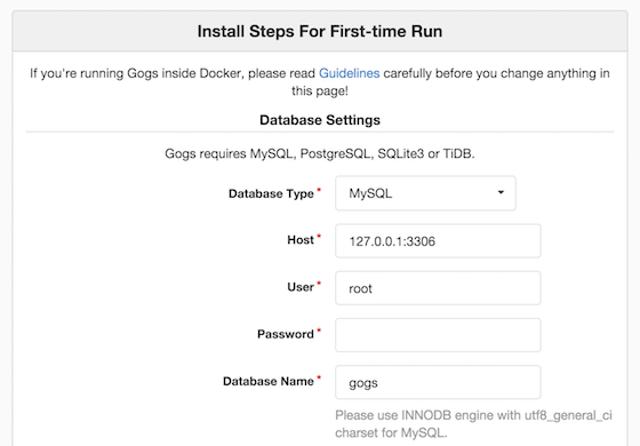The height and width of the screenshot is (446, 640).
Task: Click the red asterisk beside Host
Action: tap(319, 238)
